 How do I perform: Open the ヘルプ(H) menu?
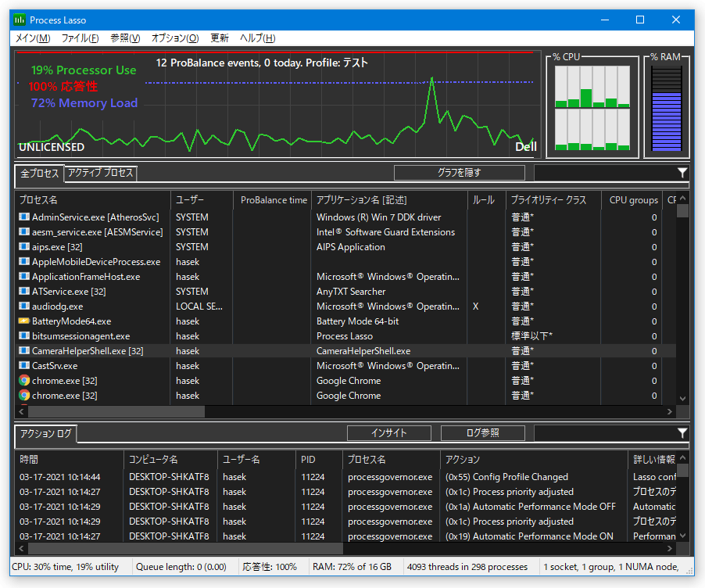pyautogui.click(x=258, y=38)
